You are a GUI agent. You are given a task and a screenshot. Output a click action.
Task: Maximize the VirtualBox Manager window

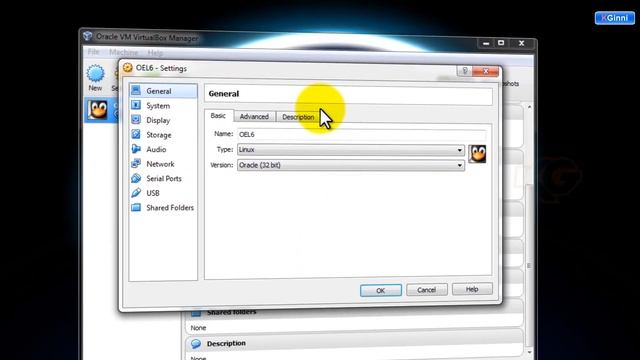point(501,43)
